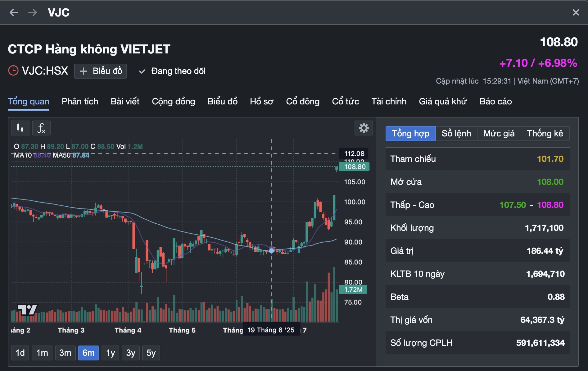The height and width of the screenshot is (371, 588).
Task: Open the Thống kê statistics panel
Action: click(x=545, y=134)
